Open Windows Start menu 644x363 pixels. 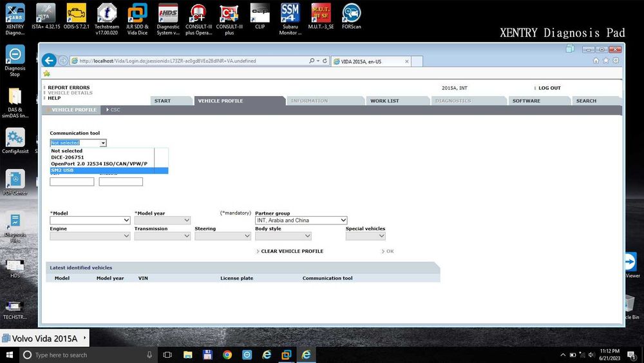point(10,355)
